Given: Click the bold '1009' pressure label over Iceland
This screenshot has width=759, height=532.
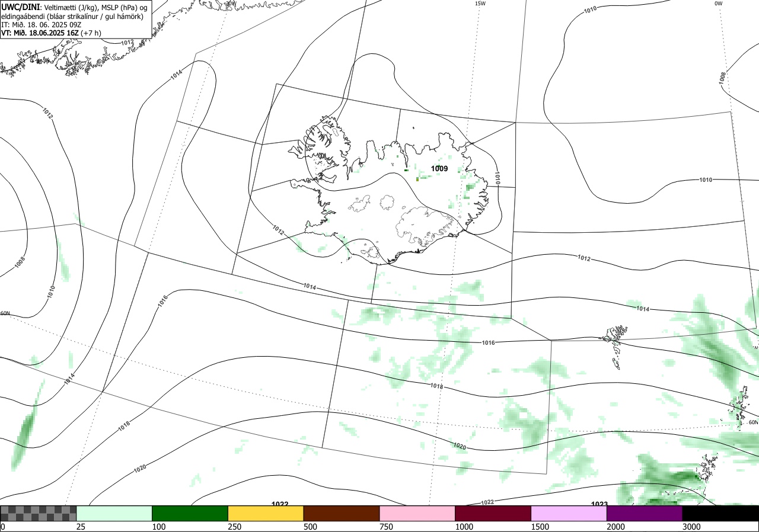Looking at the screenshot, I should click(439, 169).
